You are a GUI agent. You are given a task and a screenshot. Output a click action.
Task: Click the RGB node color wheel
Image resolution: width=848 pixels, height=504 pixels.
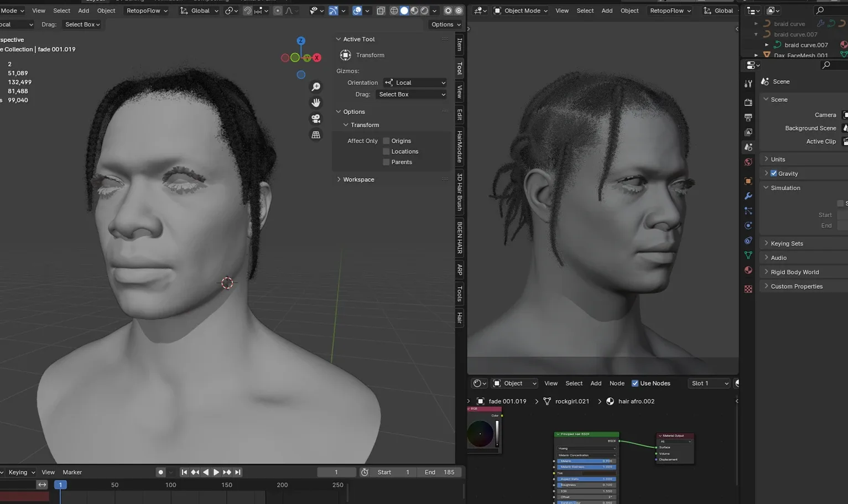[x=480, y=434]
